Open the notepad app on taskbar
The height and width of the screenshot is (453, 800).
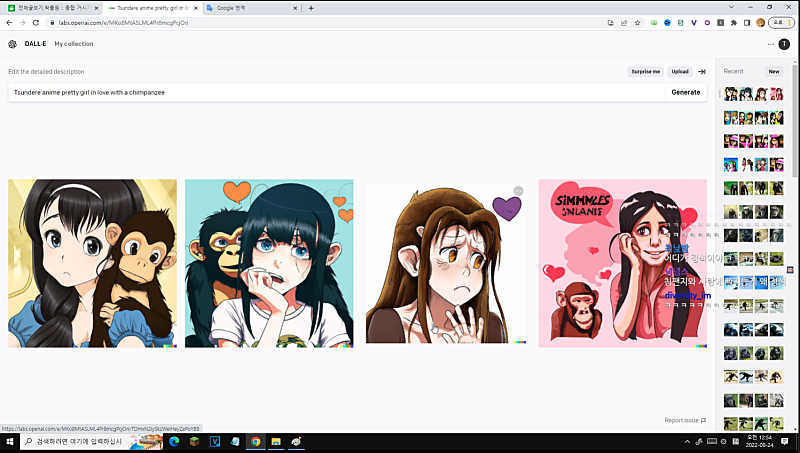click(x=235, y=441)
